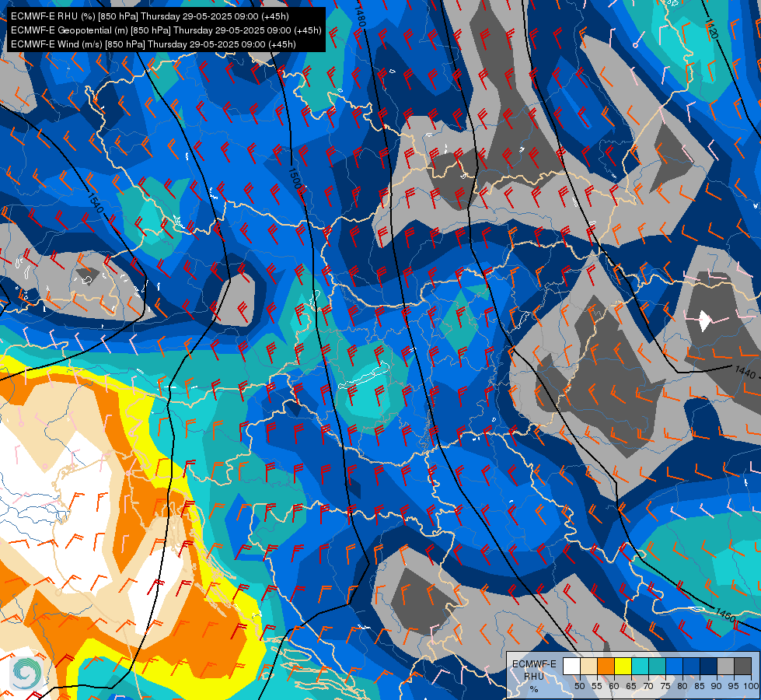Click the ECMWF-E Geopotential (m) header line
This screenshot has width=761, height=700.
[x=166, y=30]
